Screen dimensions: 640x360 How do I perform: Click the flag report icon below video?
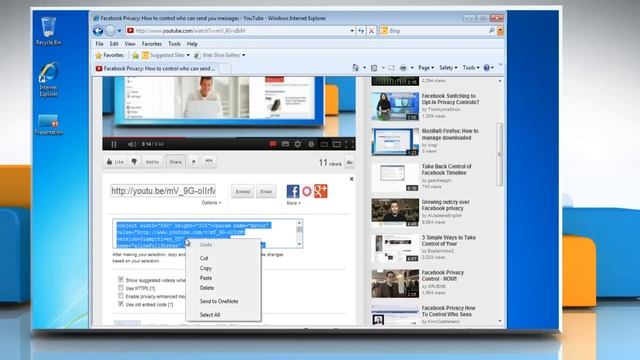194,162
